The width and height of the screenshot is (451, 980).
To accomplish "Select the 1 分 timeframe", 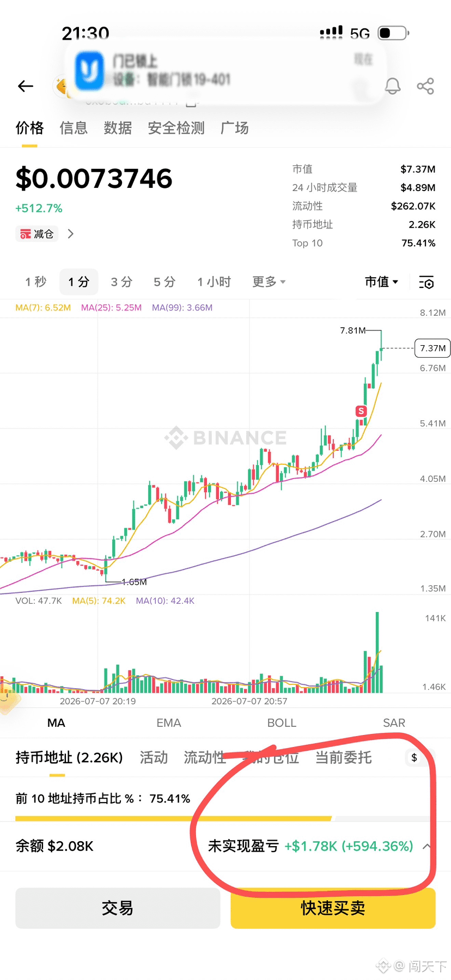I will pos(78,282).
